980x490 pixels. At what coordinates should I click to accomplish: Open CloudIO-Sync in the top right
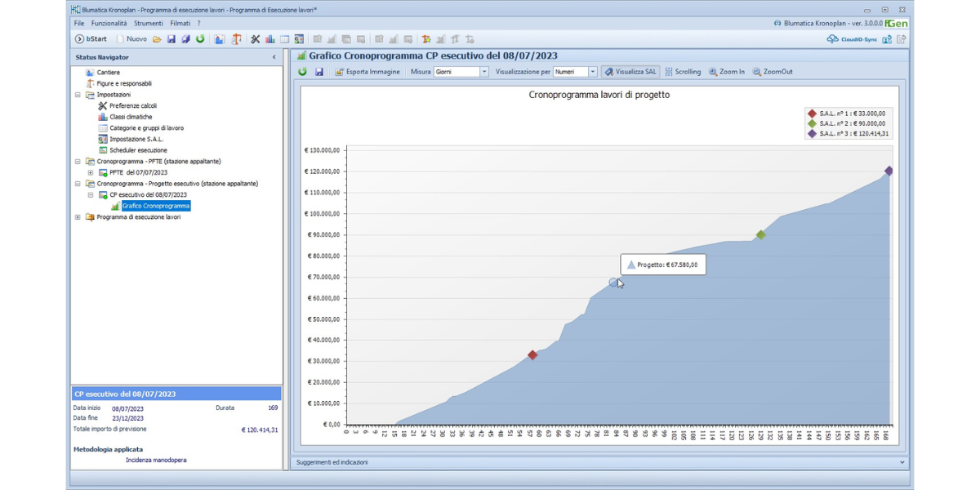point(853,39)
